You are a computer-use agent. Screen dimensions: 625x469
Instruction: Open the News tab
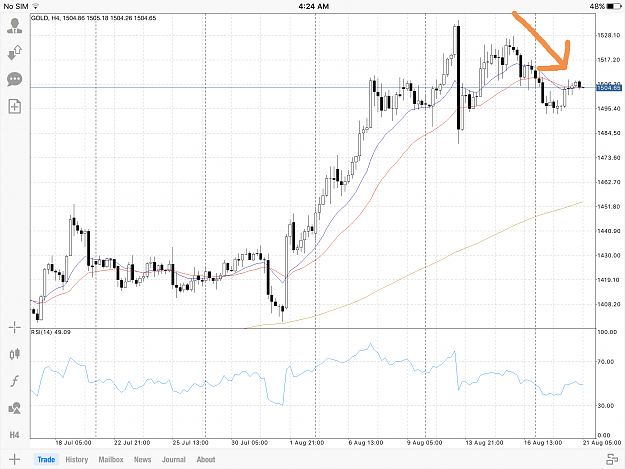pyautogui.click(x=142, y=459)
